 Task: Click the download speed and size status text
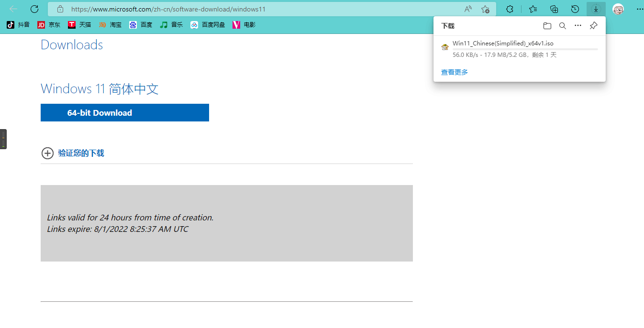504,55
